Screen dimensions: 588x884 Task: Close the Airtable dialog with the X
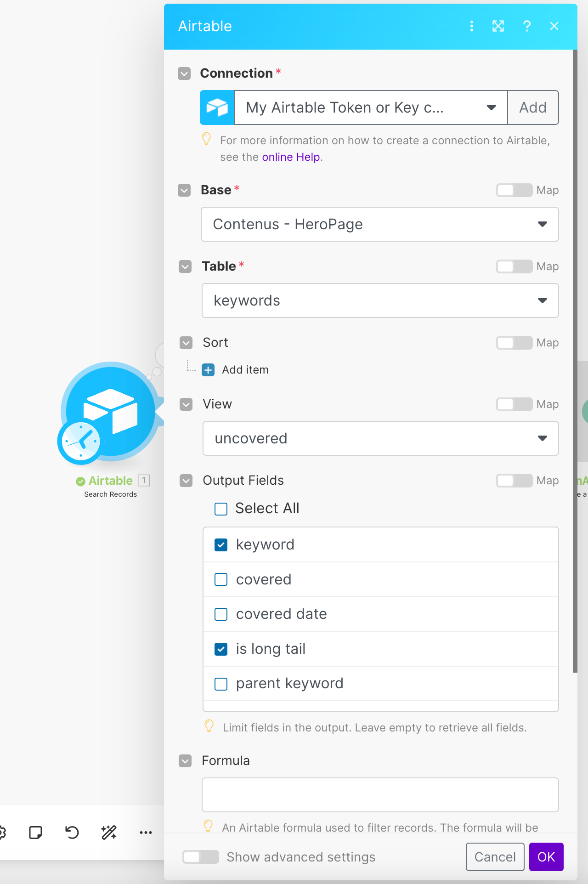click(554, 26)
